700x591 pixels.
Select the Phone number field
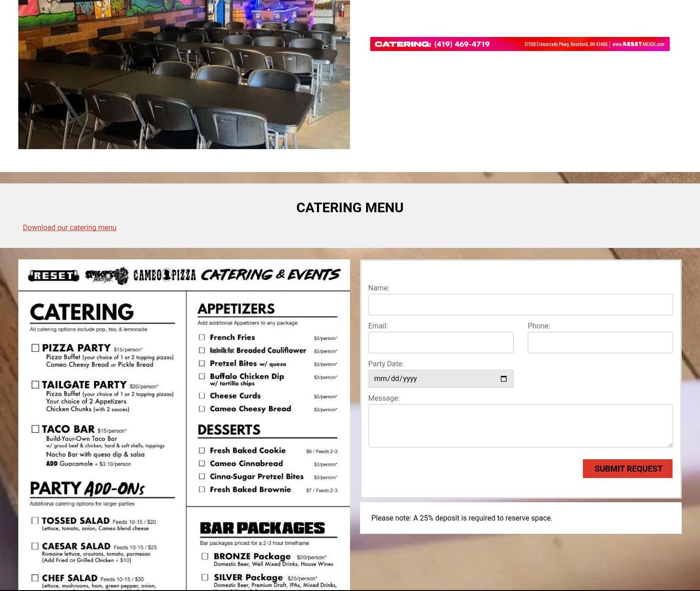(x=600, y=343)
